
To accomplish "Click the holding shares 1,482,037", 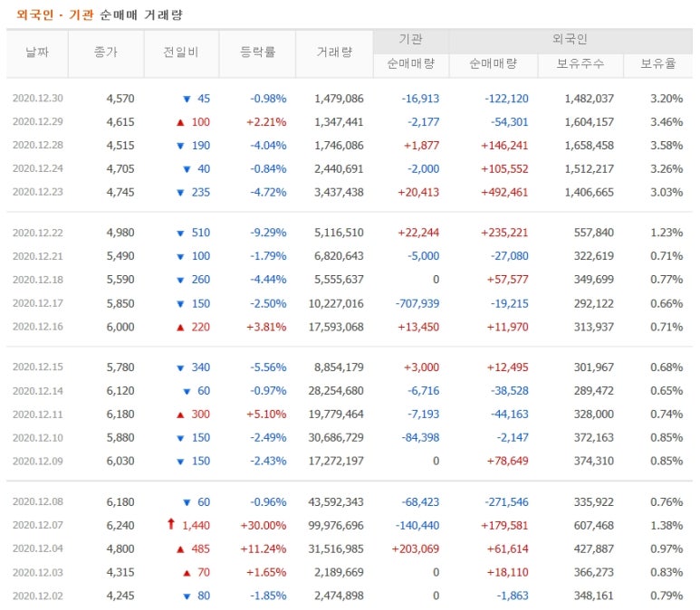I will pos(590,99).
